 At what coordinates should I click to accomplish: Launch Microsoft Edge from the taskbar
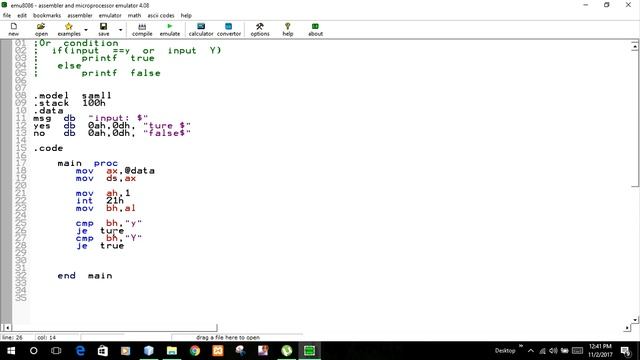(x=80, y=351)
